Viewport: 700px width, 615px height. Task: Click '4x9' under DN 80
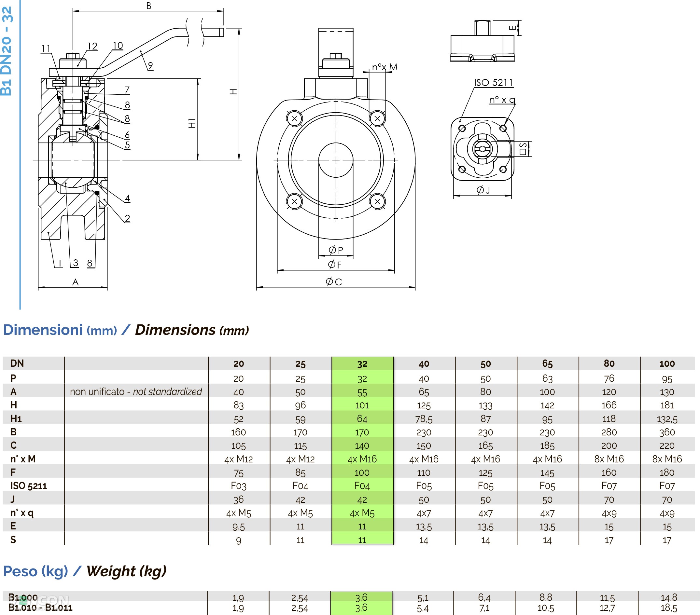[x=609, y=513]
